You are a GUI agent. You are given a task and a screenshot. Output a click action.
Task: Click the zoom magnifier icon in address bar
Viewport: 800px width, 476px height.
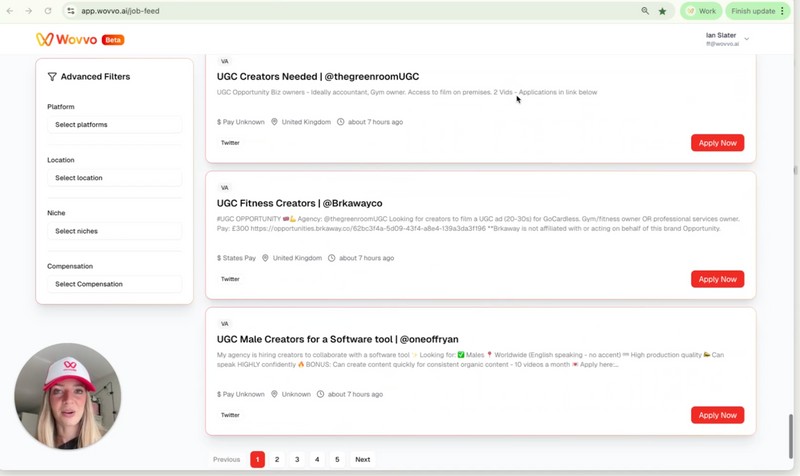(645, 11)
